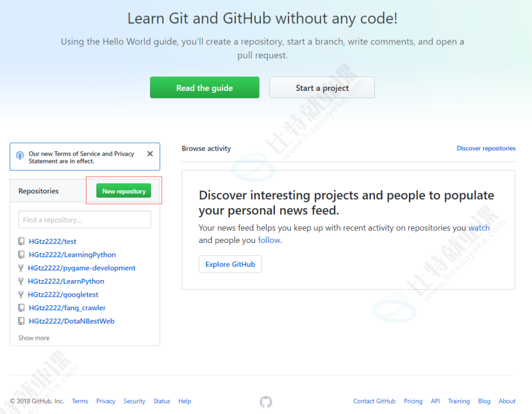Open Discover repositories link
Image resolution: width=532 pixels, height=414 pixels.
coord(486,148)
